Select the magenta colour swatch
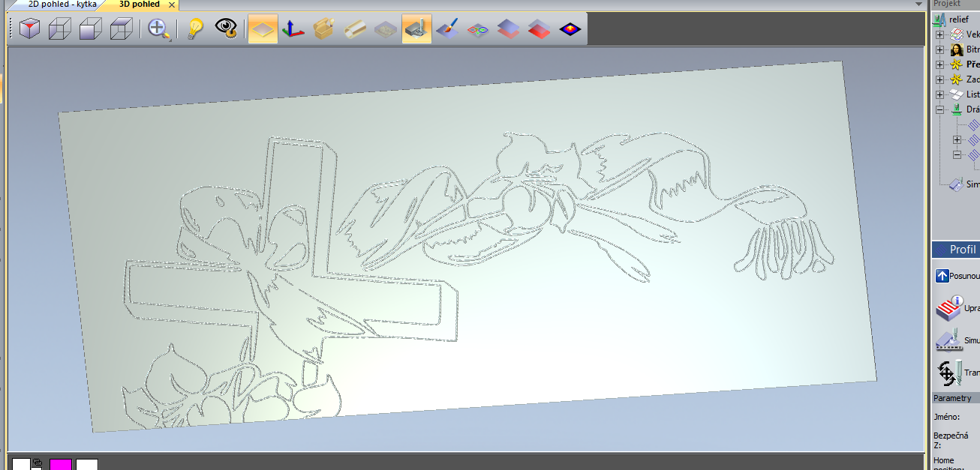The width and height of the screenshot is (980, 470). click(x=61, y=465)
